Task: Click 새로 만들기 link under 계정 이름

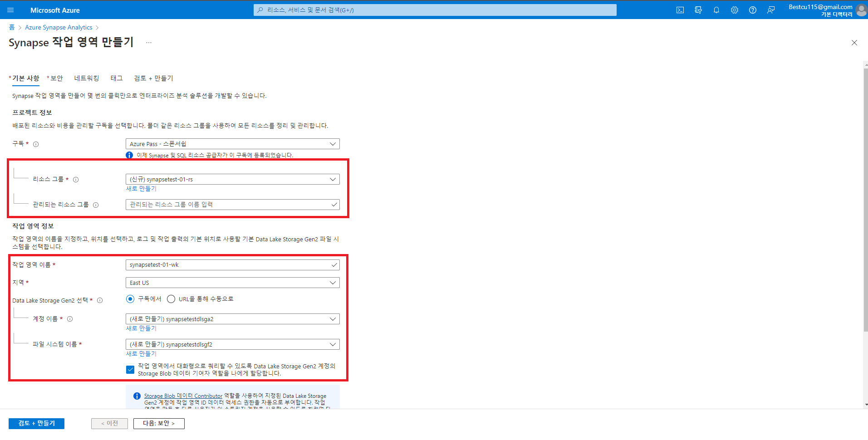Action: pos(141,328)
